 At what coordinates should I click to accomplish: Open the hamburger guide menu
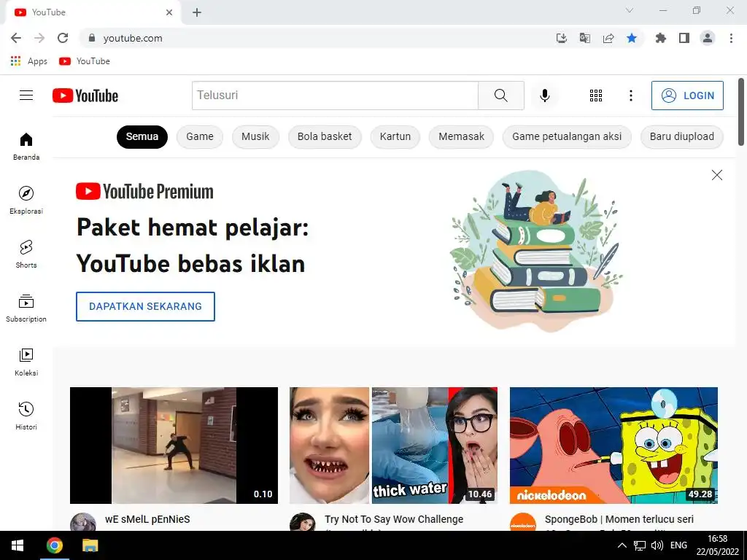(x=26, y=96)
